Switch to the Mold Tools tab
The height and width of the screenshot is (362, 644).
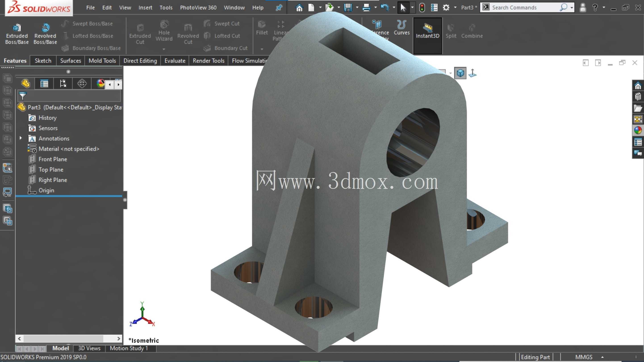coord(102,61)
